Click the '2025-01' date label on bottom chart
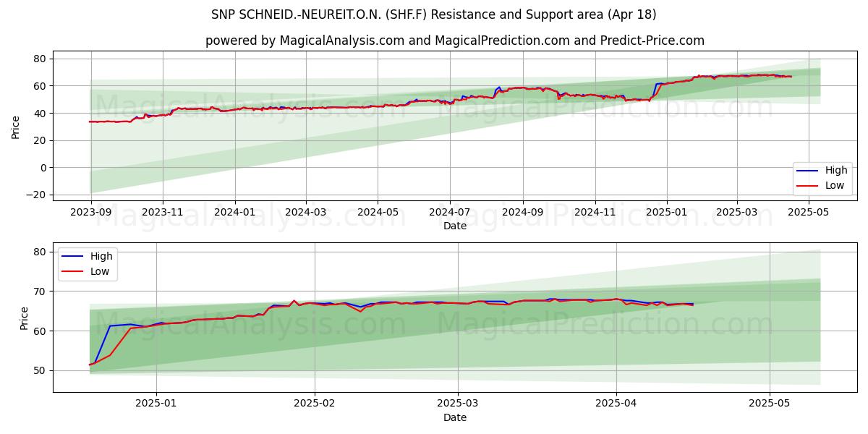This screenshot has width=868, height=434. [x=156, y=404]
